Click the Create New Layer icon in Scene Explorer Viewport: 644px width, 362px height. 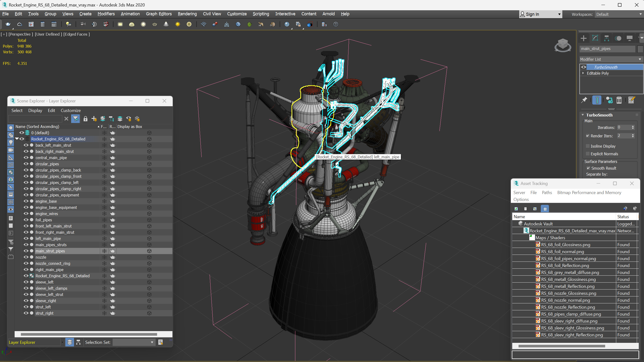click(94, 119)
